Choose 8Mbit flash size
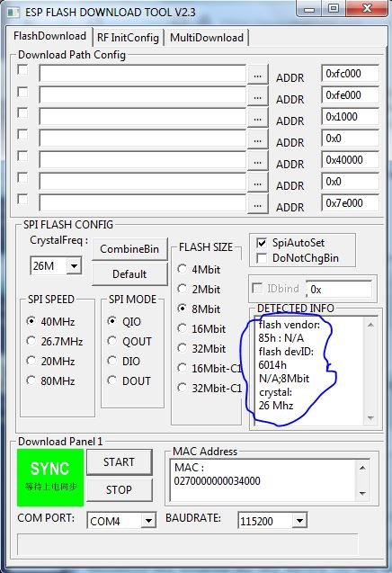Viewport: 392px width, 573px height. 199,309
